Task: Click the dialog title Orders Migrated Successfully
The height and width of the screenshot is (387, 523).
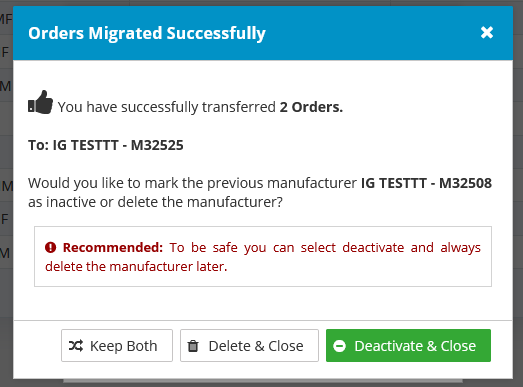Action: [147, 33]
